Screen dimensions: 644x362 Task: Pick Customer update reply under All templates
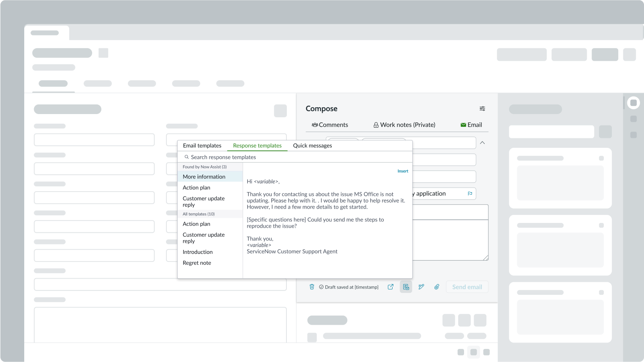210,238
